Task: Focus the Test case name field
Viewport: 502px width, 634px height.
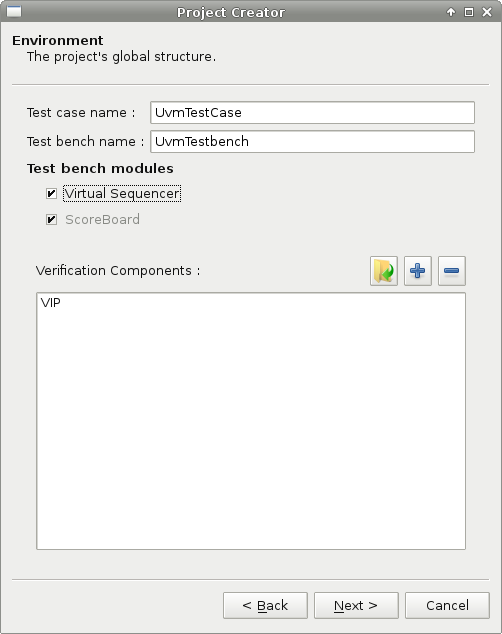Action: tap(312, 112)
